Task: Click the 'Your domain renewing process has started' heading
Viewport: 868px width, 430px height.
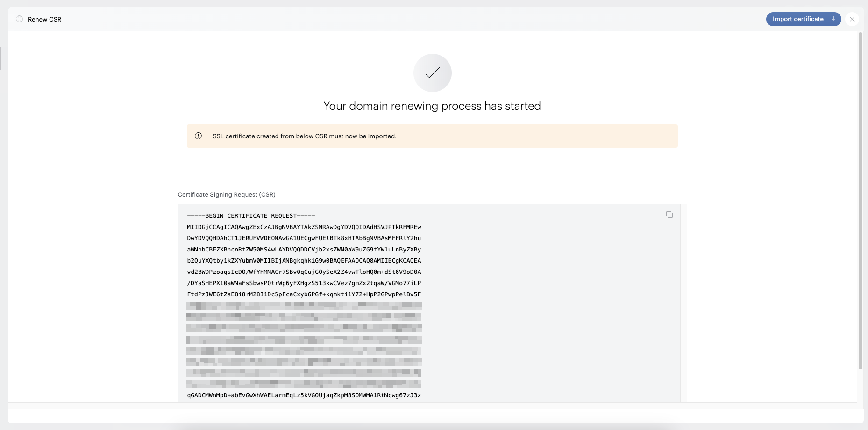Action: click(x=432, y=106)
